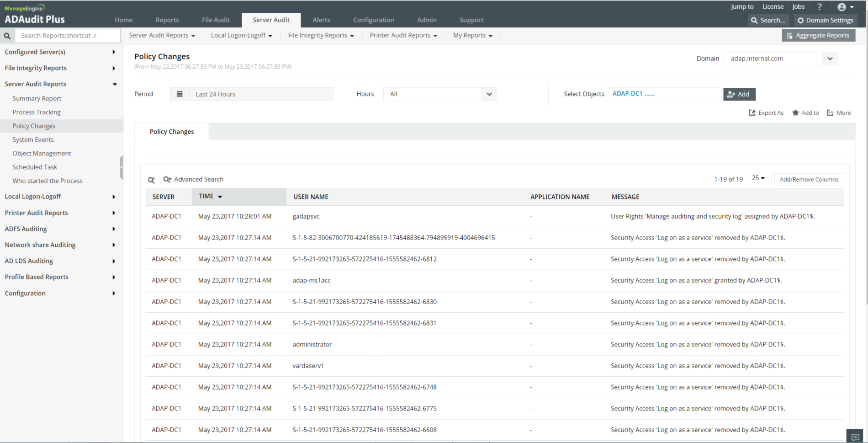868x443 pixels.
Task: Open the More options menu
Action: (x=839, y=113)
